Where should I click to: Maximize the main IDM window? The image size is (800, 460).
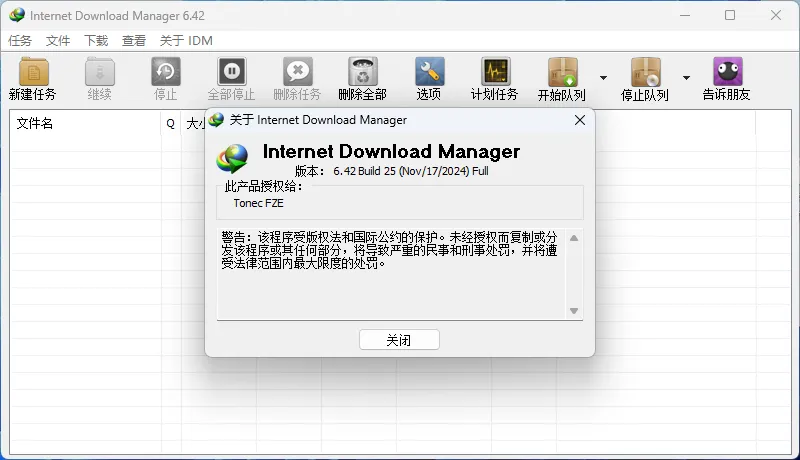click(730, 15)
